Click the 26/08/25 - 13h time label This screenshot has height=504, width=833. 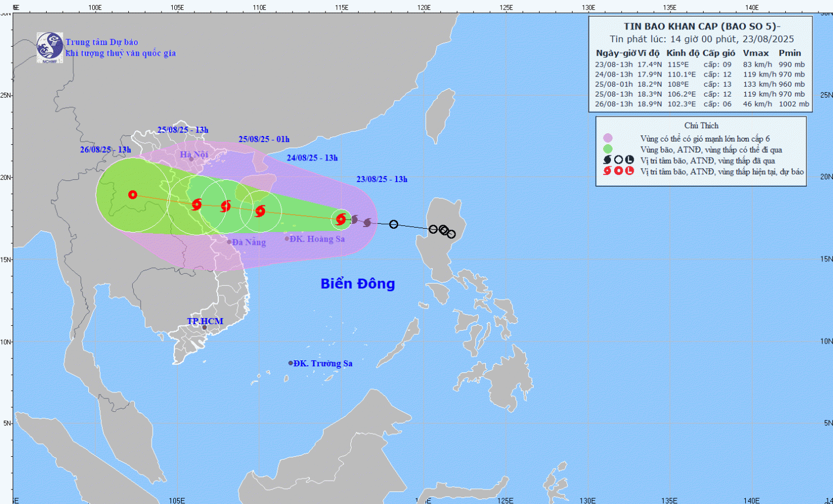pyautogui.click(x=106, y=149)
